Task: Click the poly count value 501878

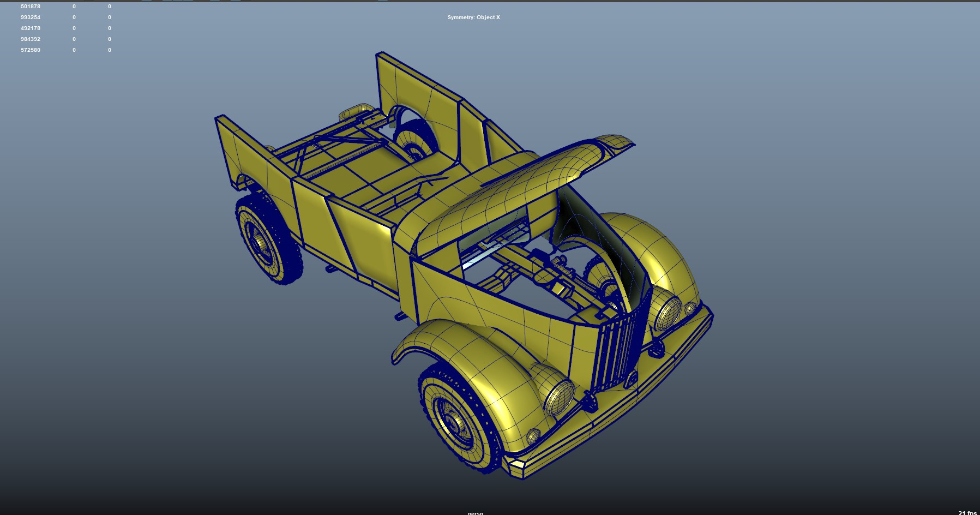Action: click(x=31, y=7)
